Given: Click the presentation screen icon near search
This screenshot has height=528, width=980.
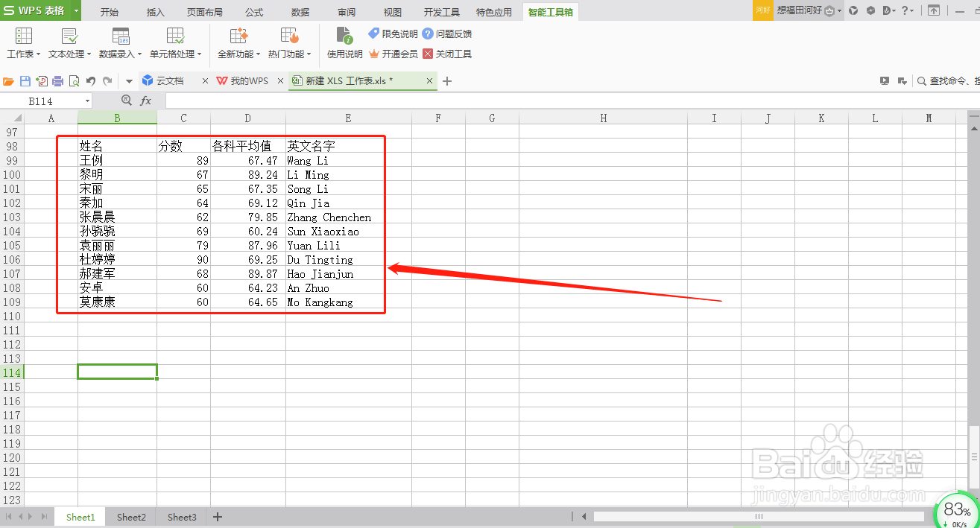Looking at the screenshot, I should (x=885, y=81).
